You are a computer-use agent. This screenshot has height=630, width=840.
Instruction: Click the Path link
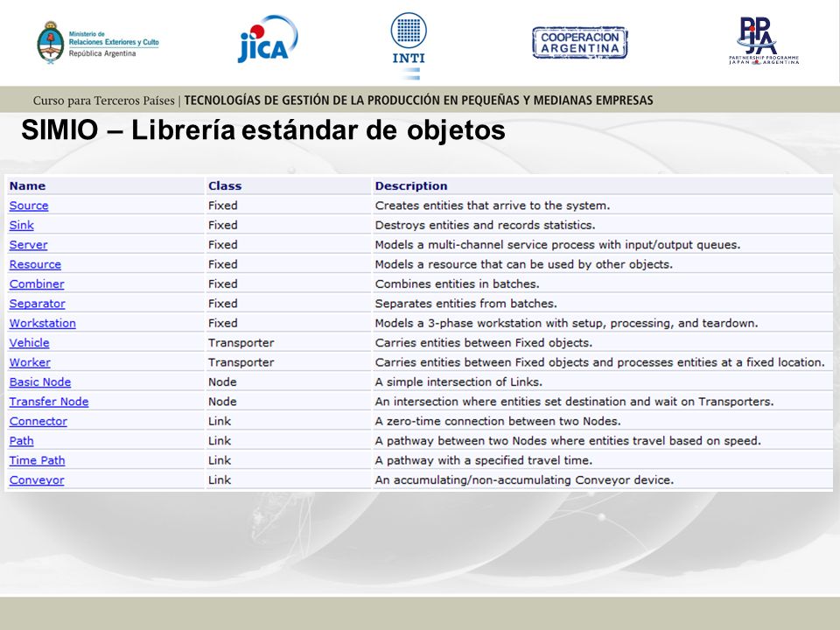pyautogui.click(x=21, y=441)
